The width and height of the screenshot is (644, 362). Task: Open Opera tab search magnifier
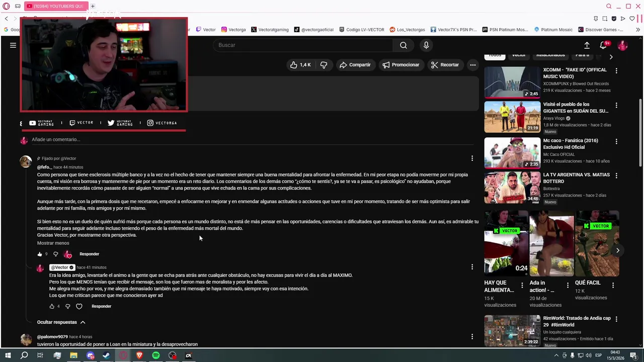point(609,6)
